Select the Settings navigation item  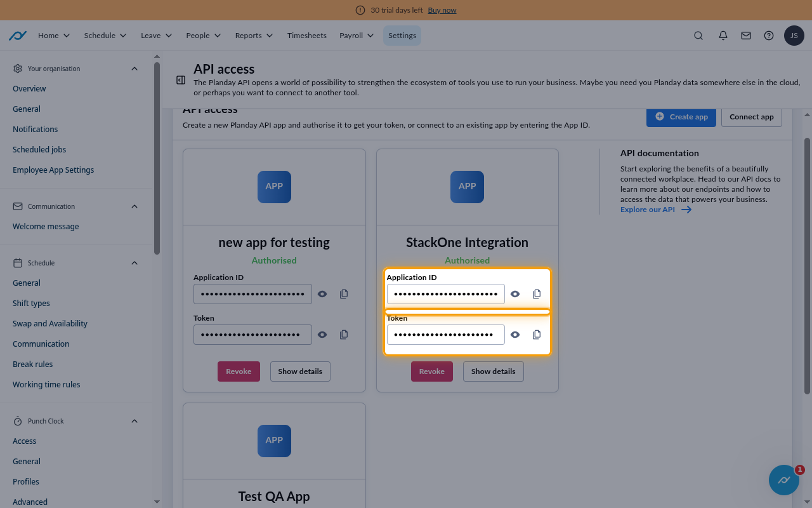click(402, 36)
